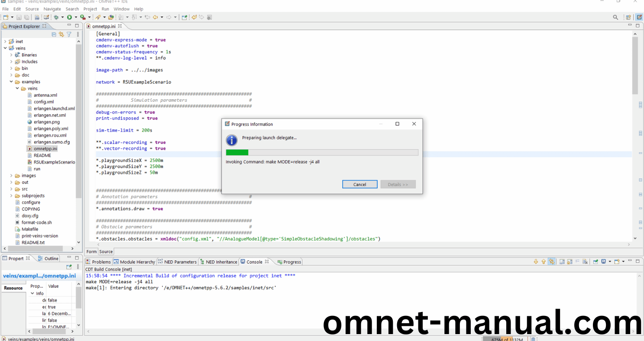The height and width of the screenshot is (341, 644).
Task: Click the Details button in Progress Information
Action: coord(398,184)
